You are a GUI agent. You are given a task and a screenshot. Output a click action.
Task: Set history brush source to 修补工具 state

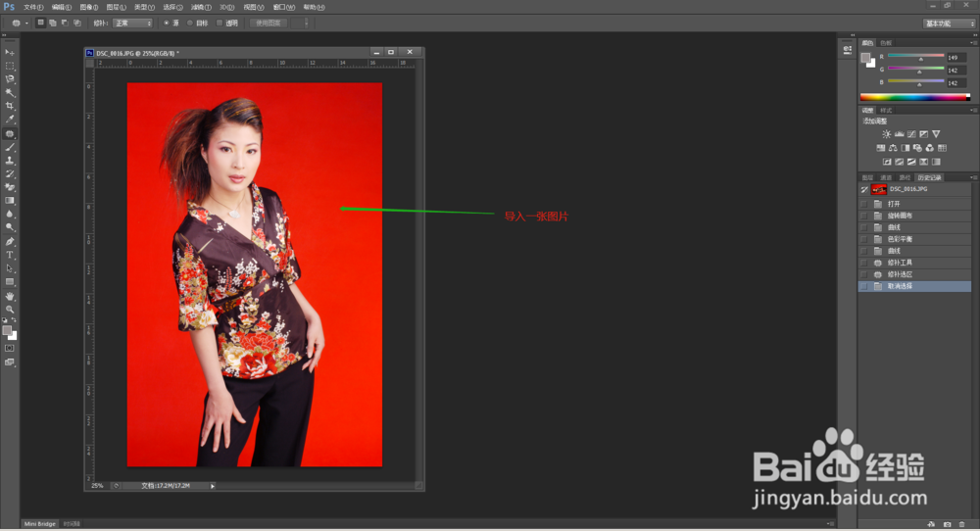click(x=864, y=263)
